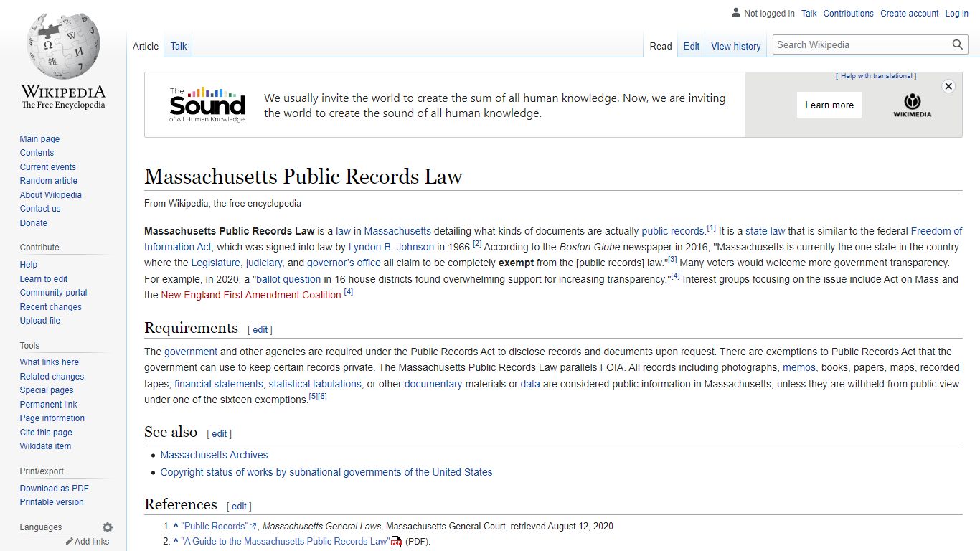This screenshot has height=551, width=980.
Task: Open the Community portal link
Action: [53, 293]
